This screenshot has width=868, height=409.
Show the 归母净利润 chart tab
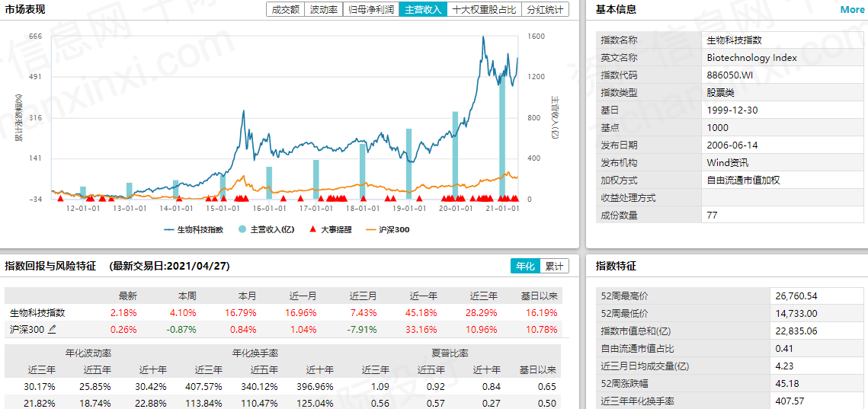[370, 9]
